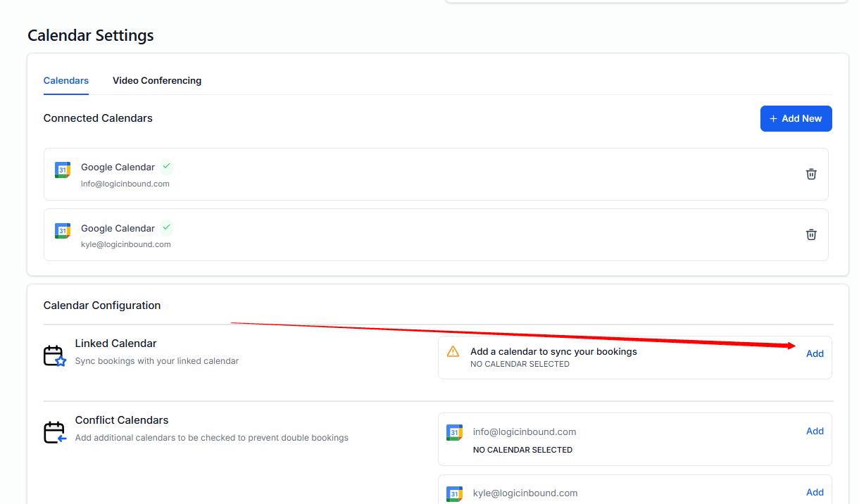
Task: Click trash icon for kyle@logicinbound.com calendar
Action: [x=811, y=235]
